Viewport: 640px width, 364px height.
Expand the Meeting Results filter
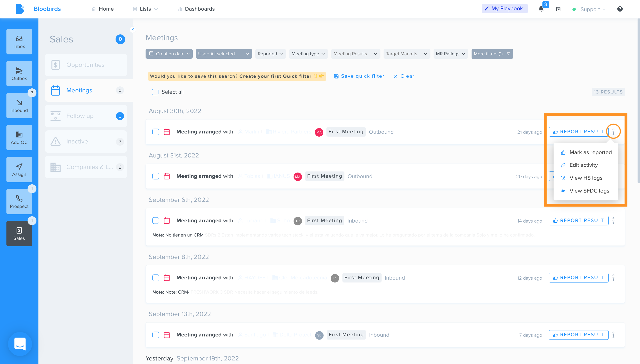click(x=355, y=54)
